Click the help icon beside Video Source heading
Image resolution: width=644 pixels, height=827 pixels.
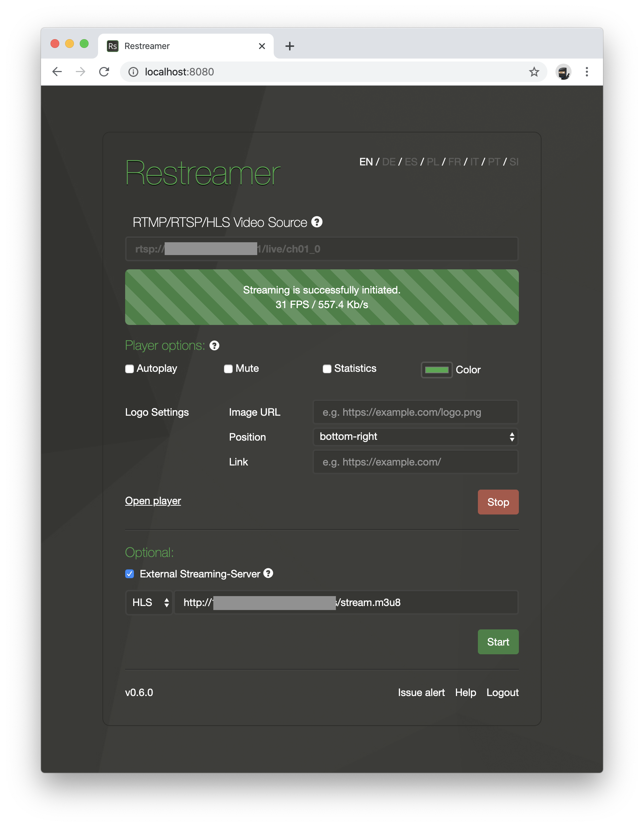[317, 222]
